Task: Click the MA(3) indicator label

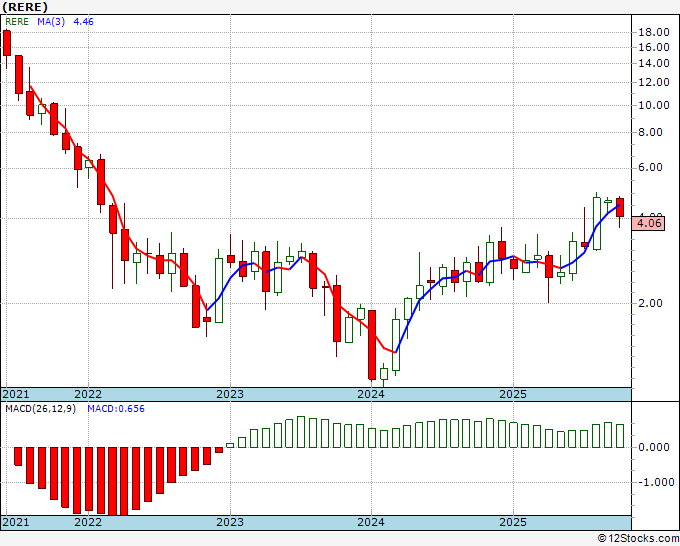Action: coord(51,22)
